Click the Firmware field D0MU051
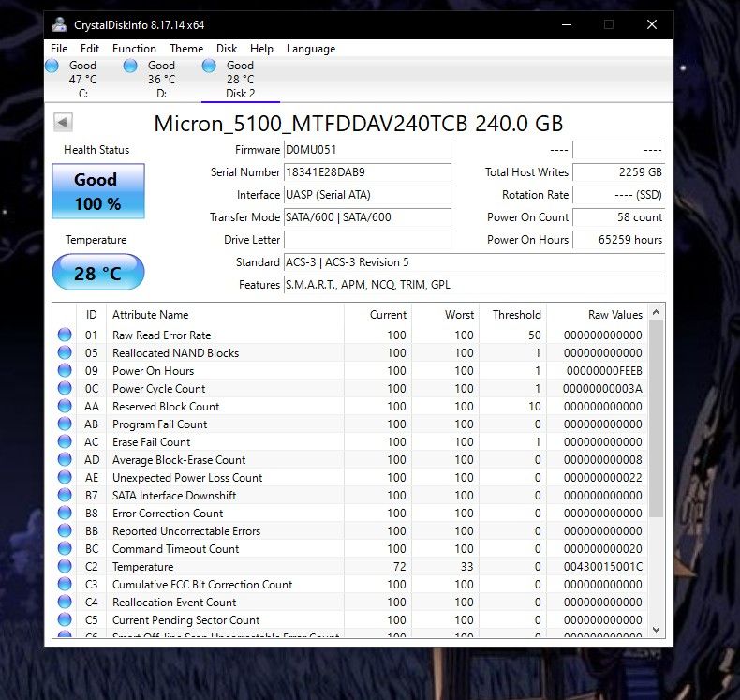Image resolution: width=740 pixels, height=700 pixels. [x=367, y=150]
